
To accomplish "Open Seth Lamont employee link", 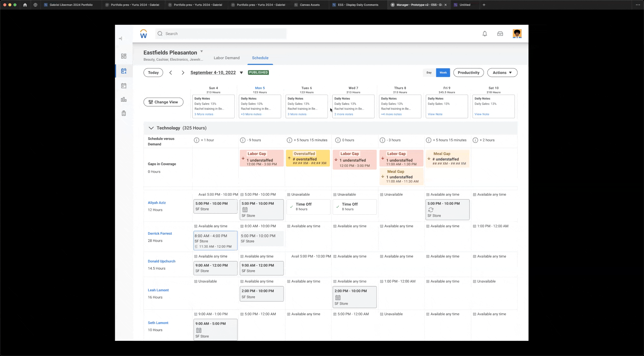I will point(158,323).
